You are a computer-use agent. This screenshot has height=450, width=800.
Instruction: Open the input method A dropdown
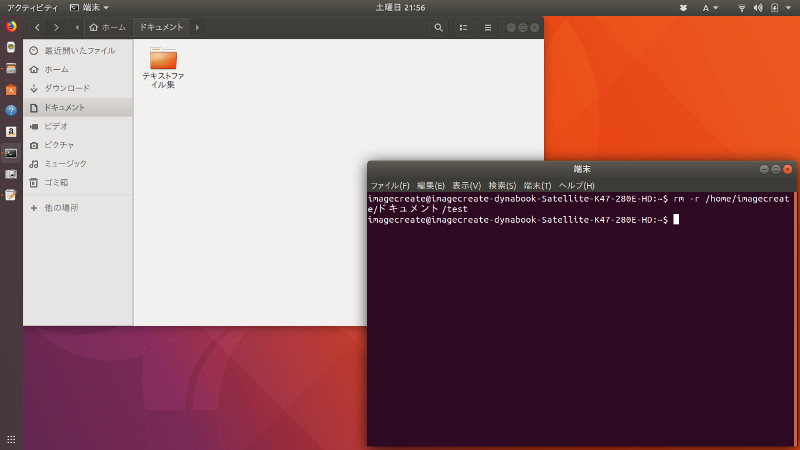(710, 8)
